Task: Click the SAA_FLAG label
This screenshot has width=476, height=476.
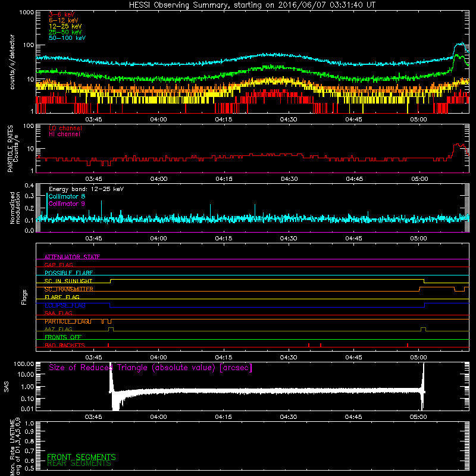Action: pos(58,313)
